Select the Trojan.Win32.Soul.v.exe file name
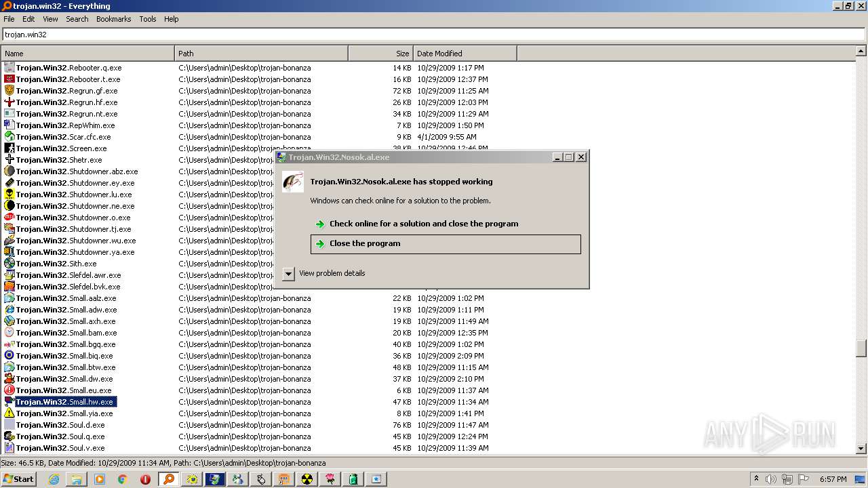The image size is (868, 488). 60,448
